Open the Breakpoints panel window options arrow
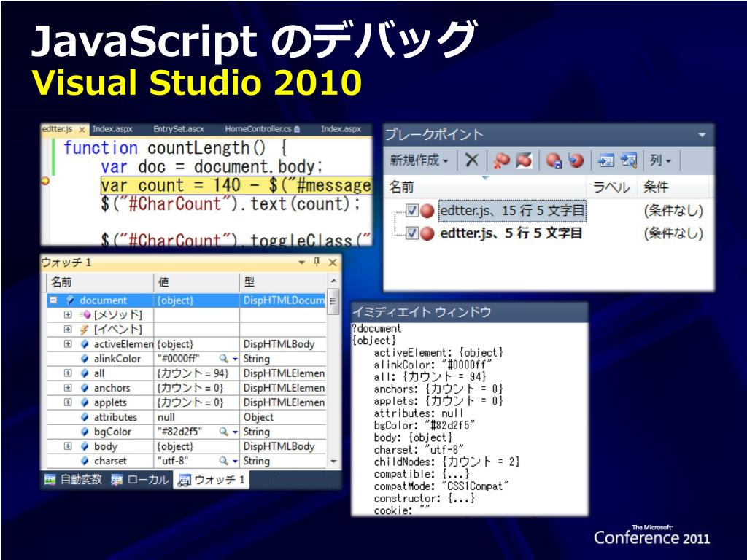 702,135
